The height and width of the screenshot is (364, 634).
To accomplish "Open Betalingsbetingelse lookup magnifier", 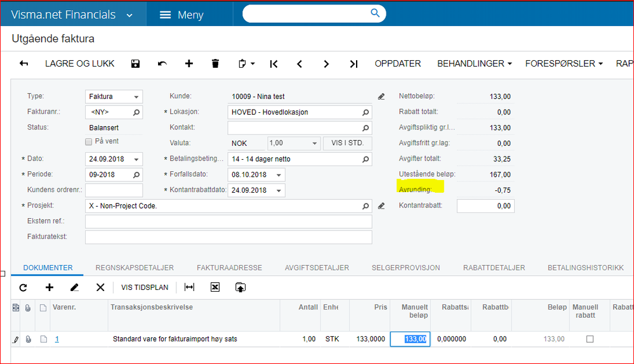I will (x=366, y=159).
